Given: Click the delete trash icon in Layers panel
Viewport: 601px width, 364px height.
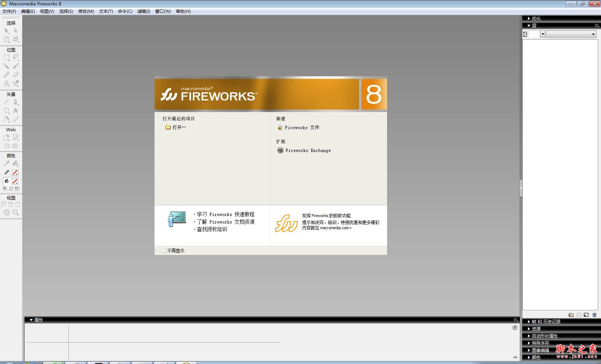Looking at the screenshot, I should [594, 315].
